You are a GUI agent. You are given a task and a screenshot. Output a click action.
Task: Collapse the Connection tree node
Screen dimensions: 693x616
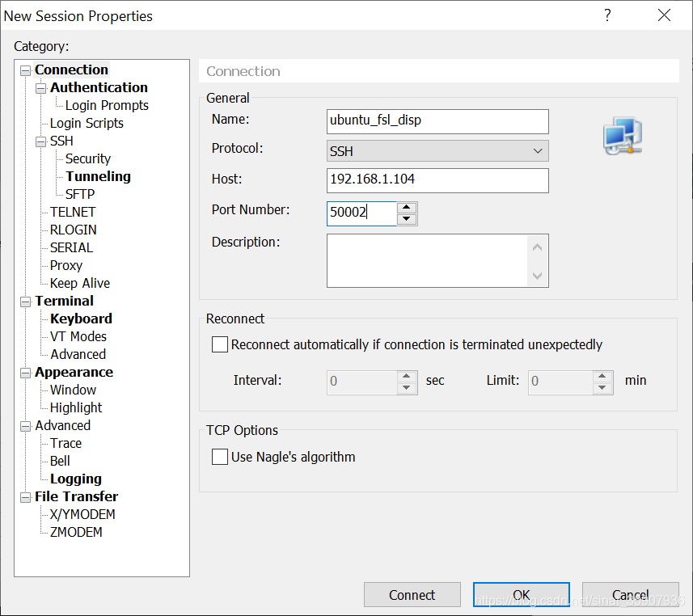coord(26,70)
